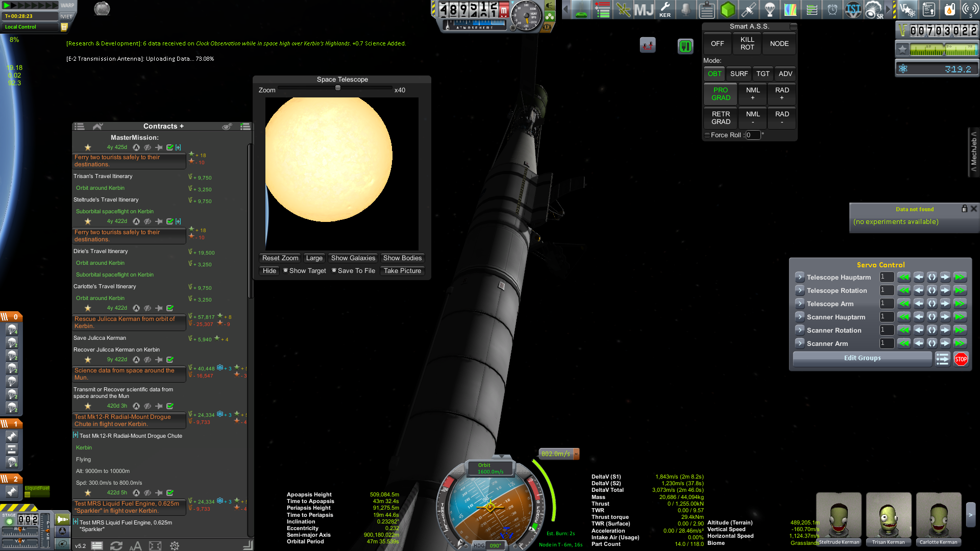Screen dimensions: 980x551
Task: Open Contracts window settings gear icon
Action: [x=175, y=546]
